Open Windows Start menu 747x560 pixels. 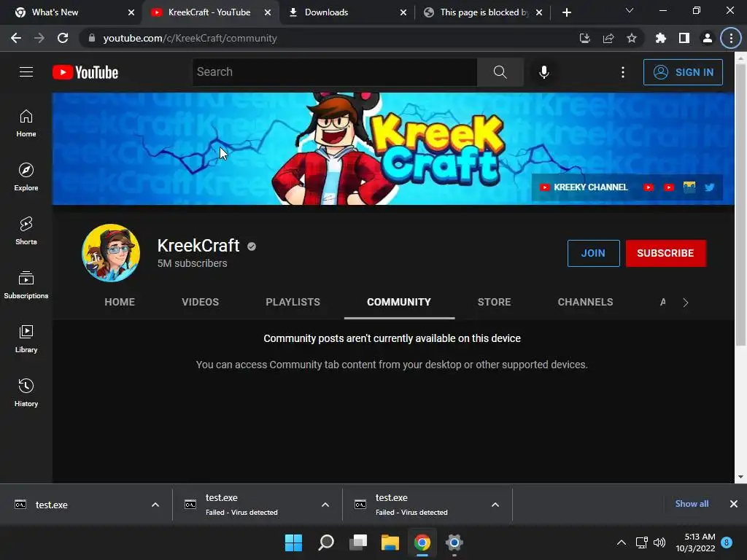[x=293, y=542]
